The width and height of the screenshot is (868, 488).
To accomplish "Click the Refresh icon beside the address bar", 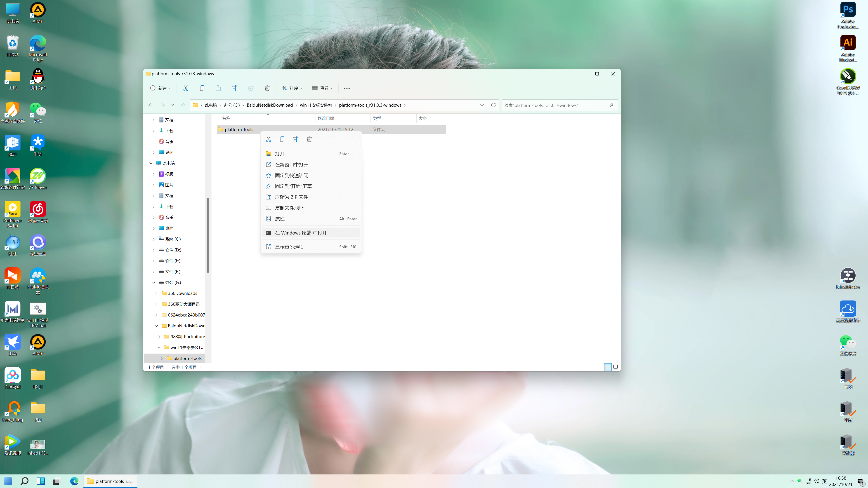I will click(493, 105).
